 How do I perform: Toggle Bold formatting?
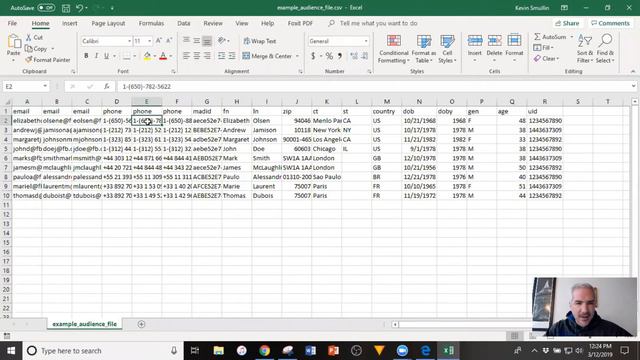[86, 56]
